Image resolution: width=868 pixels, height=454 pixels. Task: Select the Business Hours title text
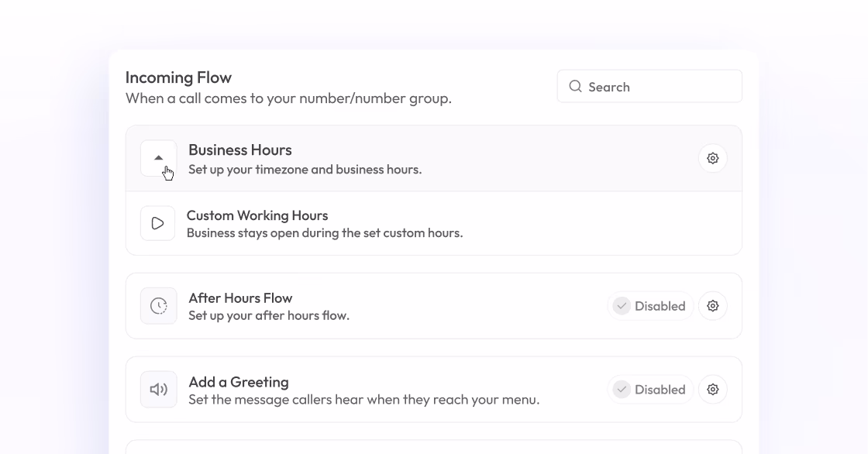click(x=239, y=150)
